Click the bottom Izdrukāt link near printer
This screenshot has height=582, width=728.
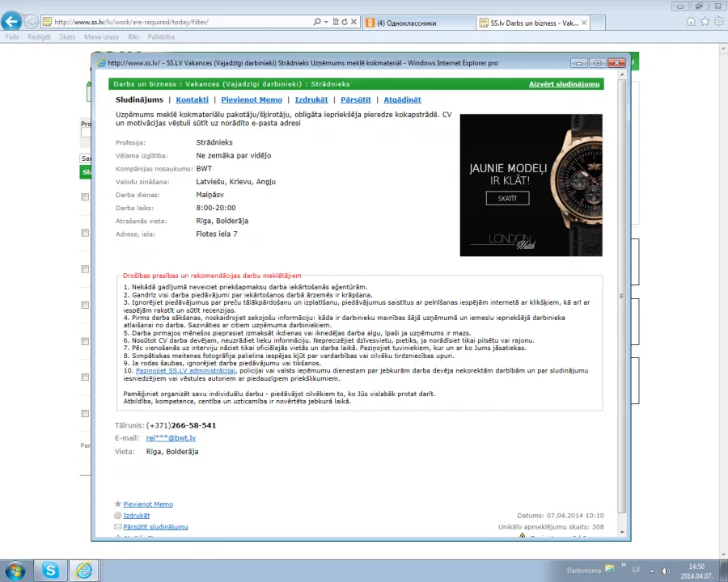(x=137, y=516)
